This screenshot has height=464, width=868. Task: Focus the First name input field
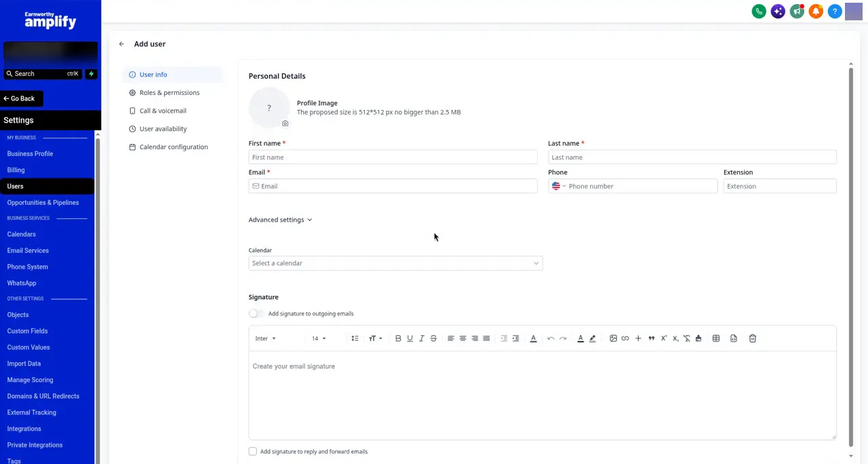coord(393,157)
